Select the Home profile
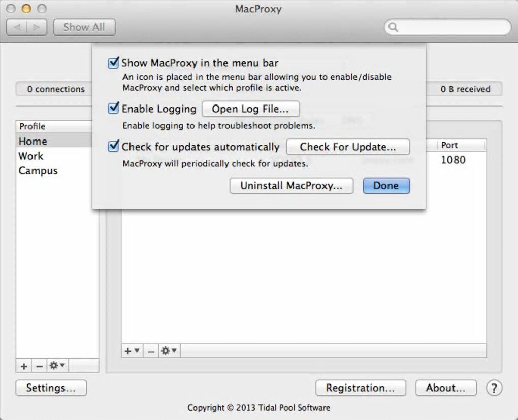 point(54,141)
